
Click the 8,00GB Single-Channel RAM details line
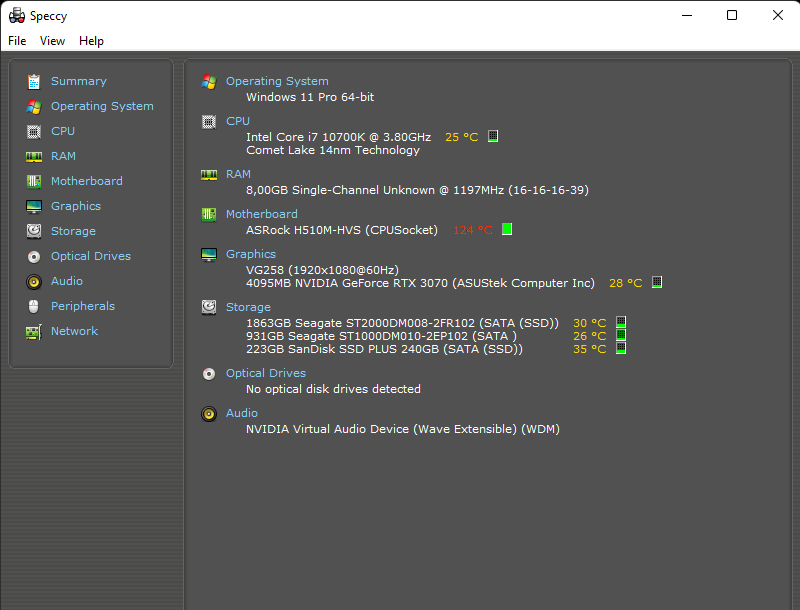[x=417, y=190]
